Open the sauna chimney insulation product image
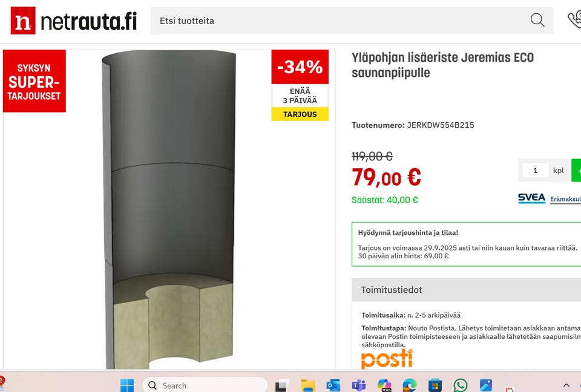Viewport: 581px width, 392px height. [169, 210]
